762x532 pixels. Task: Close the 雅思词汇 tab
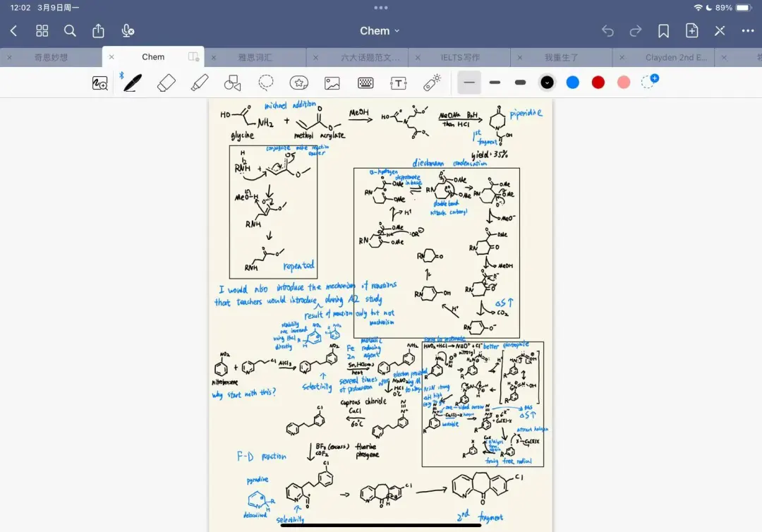214,57
